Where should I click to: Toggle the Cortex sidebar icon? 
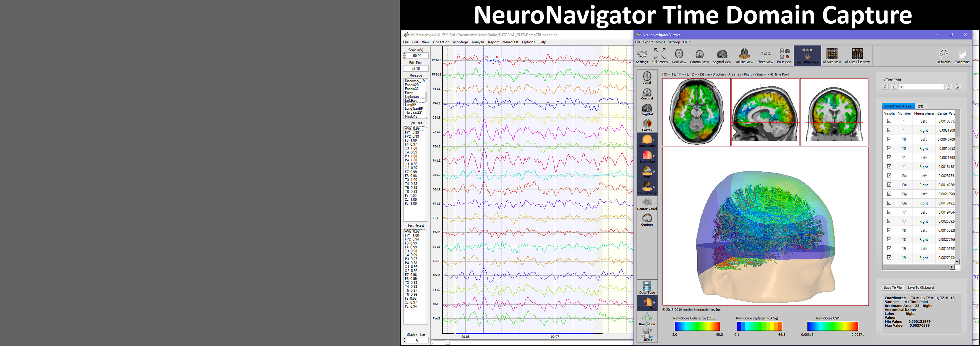point(647,125)
